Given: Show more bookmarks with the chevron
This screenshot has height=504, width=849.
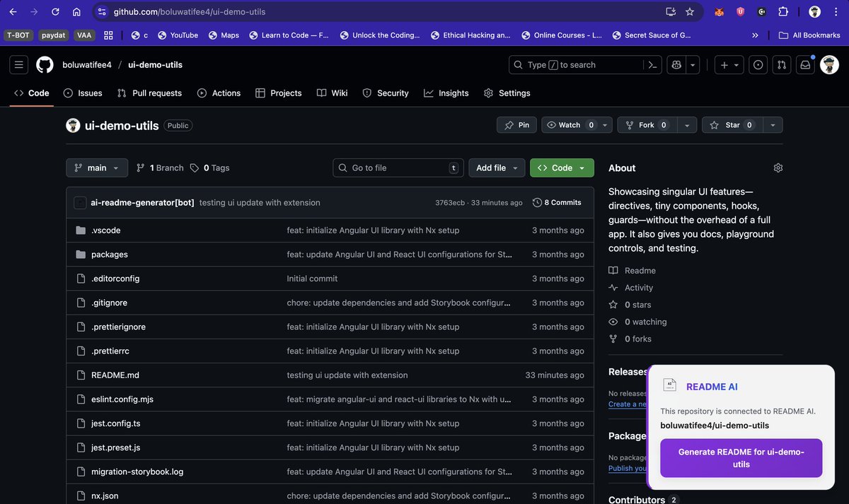Looking at the screenshot, I should tap(755, 35).
